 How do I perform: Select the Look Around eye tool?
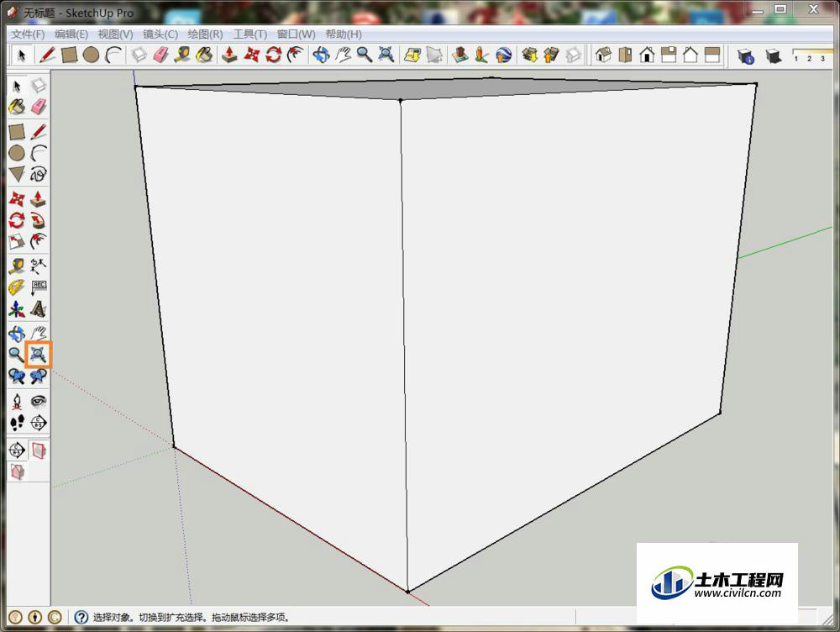point(38,401)
